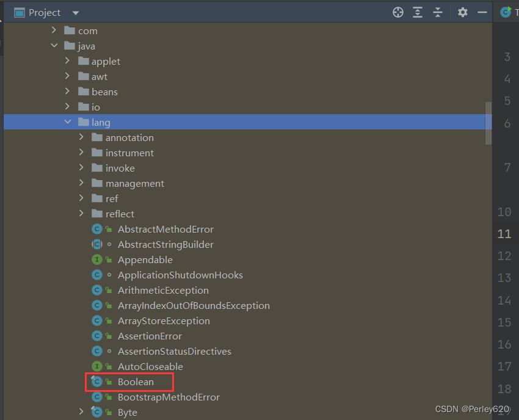
Task: Click the Project view window icon
Action: coord(19,13)
